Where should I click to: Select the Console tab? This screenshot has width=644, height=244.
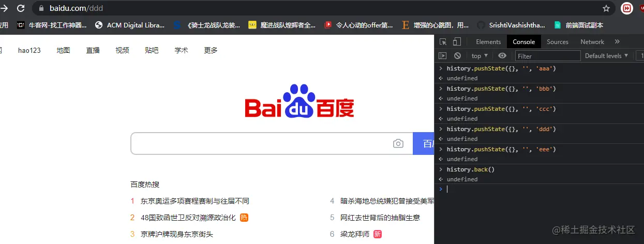click(524, 42)
